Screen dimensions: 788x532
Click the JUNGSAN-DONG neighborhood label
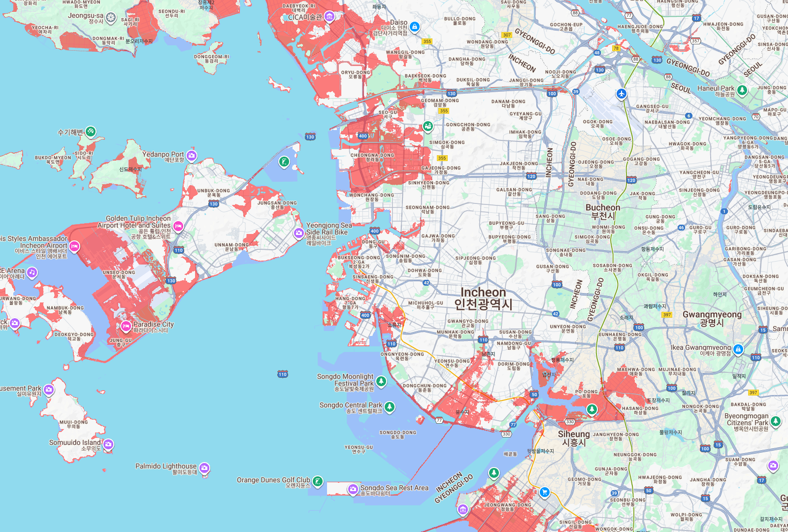point(277,205)
